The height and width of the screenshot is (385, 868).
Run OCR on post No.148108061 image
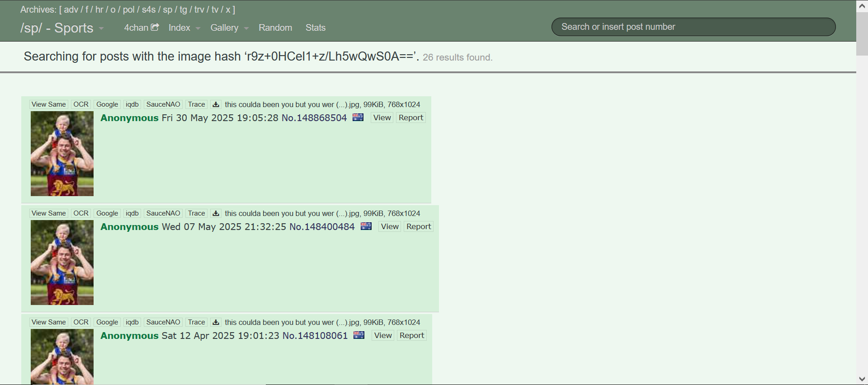(81, 322)
